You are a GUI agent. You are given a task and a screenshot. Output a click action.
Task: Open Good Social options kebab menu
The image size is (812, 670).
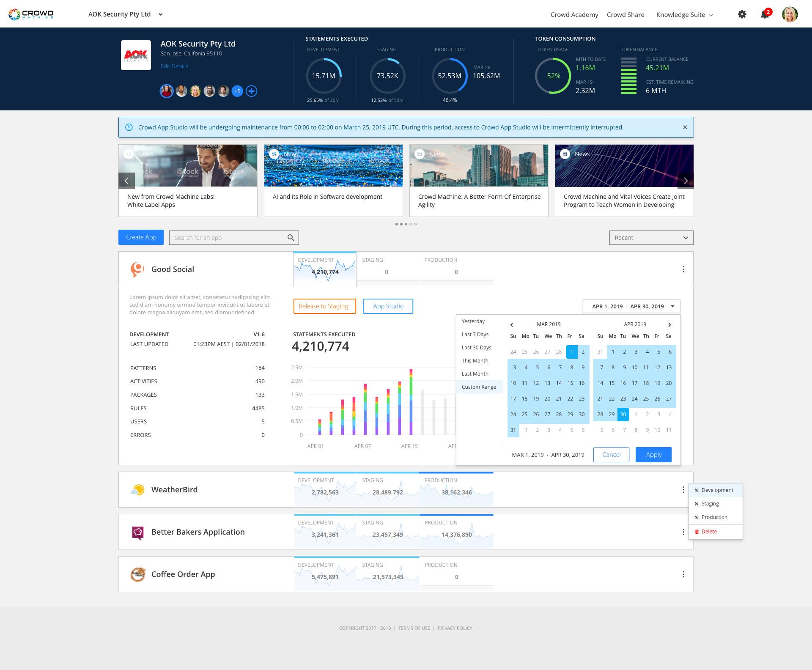(683, 269)
